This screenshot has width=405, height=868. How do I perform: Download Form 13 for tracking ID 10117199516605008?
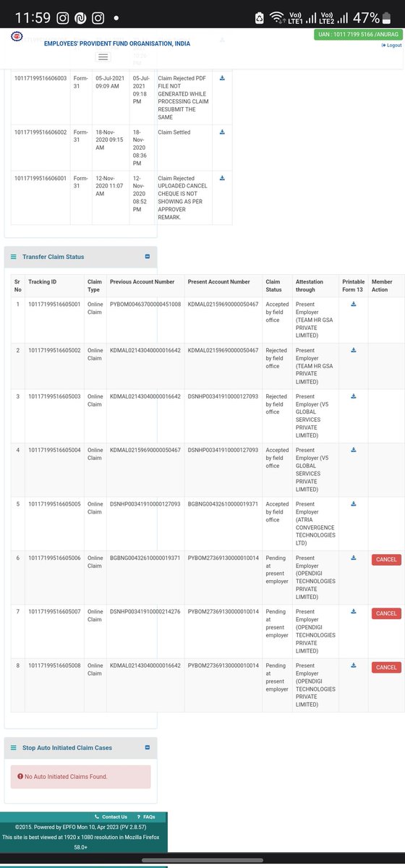tap(354, 665)
